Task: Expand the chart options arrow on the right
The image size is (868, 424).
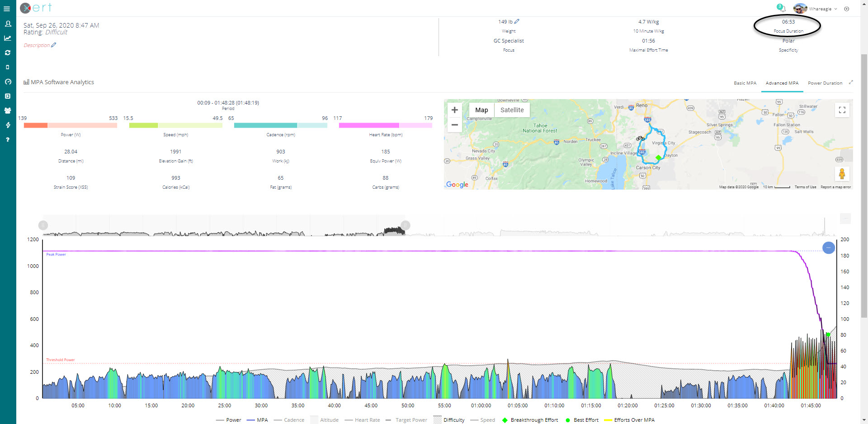Action: [x=851, y=82]
